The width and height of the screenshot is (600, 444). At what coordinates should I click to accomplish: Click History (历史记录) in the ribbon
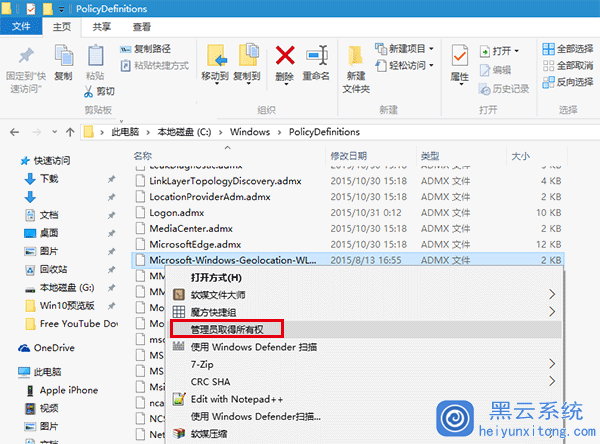[504, 89]
